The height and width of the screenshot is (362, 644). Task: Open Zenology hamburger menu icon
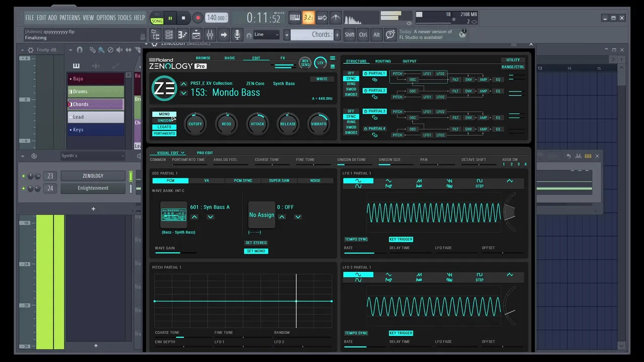pos(332,58)
